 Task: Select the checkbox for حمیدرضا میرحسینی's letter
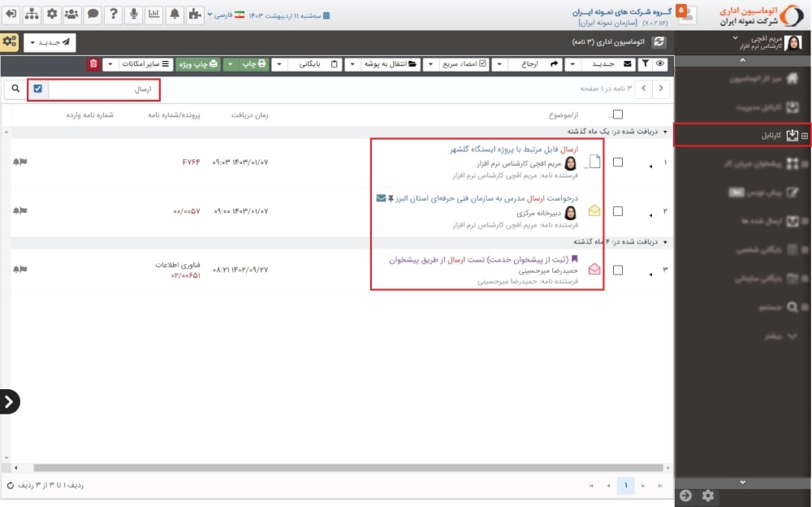(618, 270)
